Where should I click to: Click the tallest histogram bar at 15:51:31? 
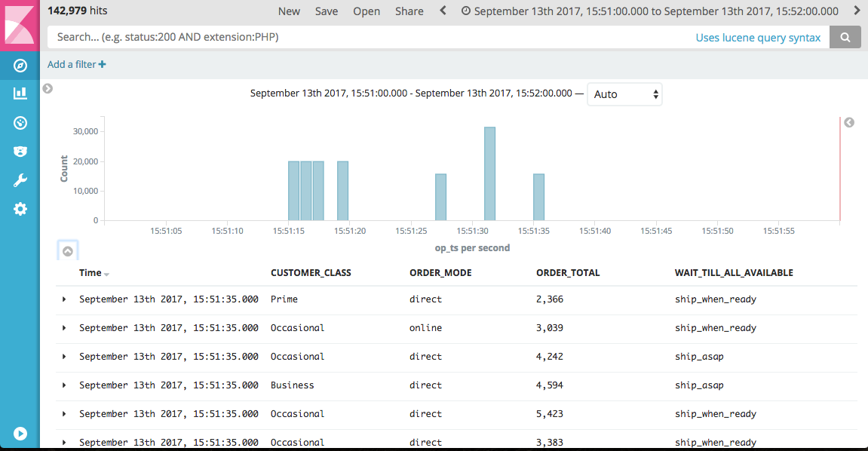click(x=489, y=173)
